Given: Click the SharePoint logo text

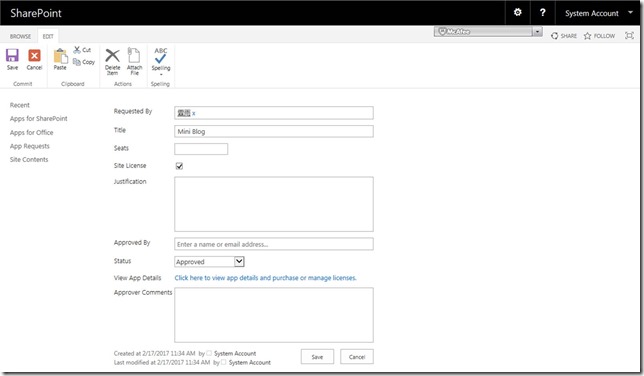Looking at the screenshot, I should pyautogui.click(x=36, y=13).
